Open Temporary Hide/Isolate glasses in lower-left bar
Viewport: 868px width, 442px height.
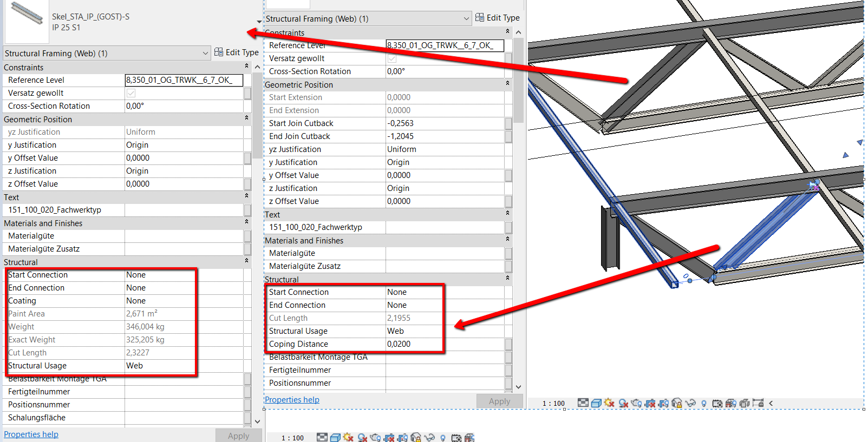(429, 438)
